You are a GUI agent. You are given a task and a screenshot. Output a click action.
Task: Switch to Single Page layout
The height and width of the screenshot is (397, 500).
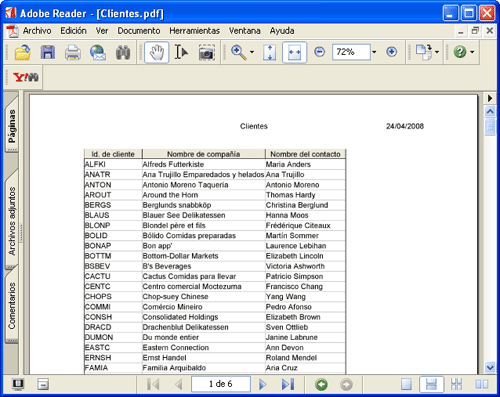point(406,384)
